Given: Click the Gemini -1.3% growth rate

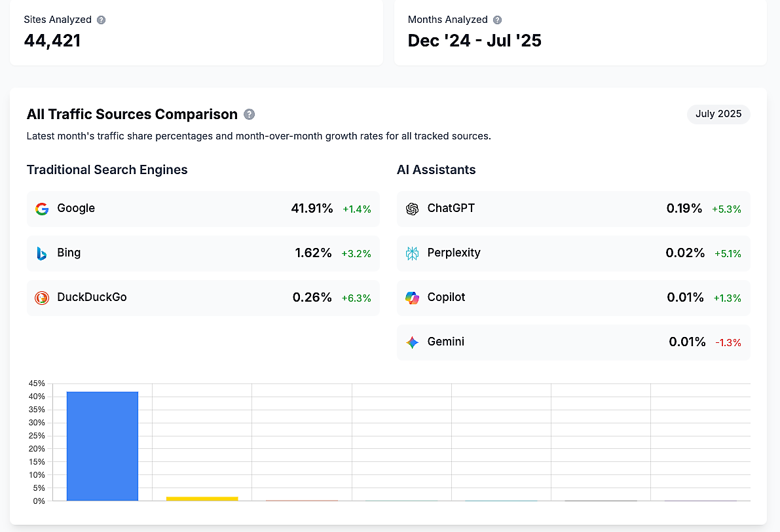Looking at the screenshot, I should 728,342.
